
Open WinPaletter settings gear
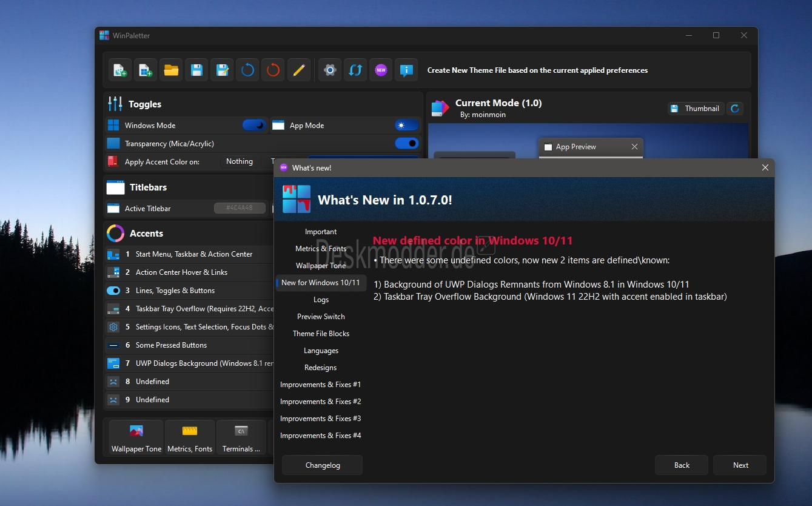(x=330, y=70)
